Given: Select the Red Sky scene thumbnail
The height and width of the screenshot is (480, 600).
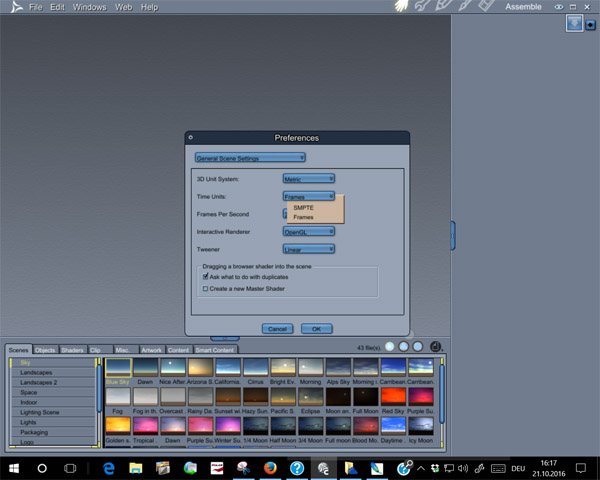Looking at the screenshot, I should pyautogui.click(x=393, y=397).
